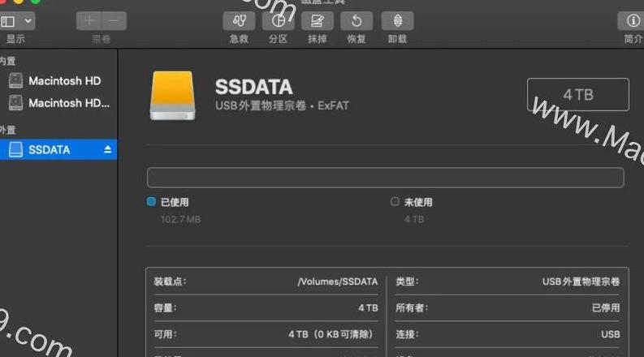644x357 pixels.
Task: Click the 可用 4 TB (0 KB可清除) value
Action: point(331,334)
